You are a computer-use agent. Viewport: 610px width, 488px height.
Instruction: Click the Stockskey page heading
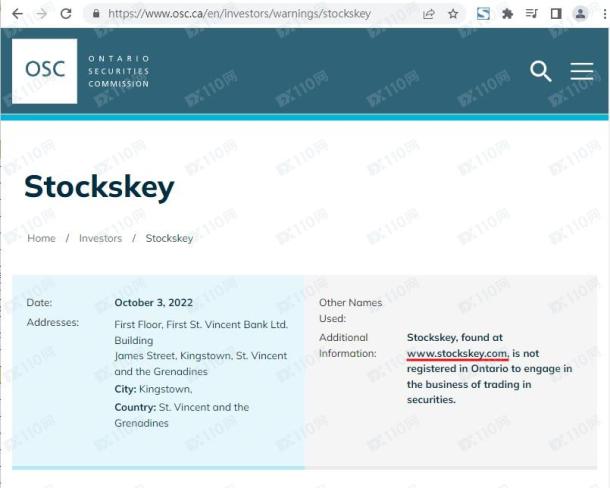99,188
